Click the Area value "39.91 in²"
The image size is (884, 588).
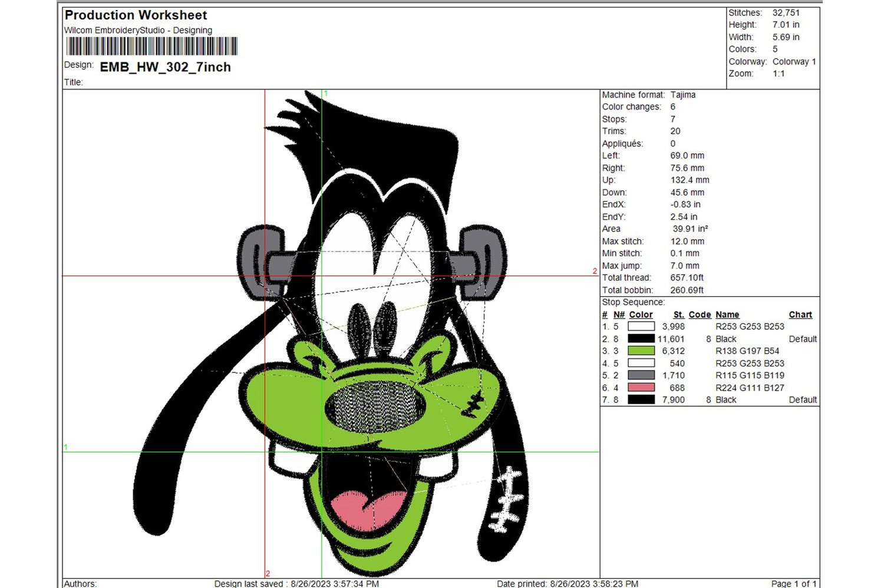691,229
